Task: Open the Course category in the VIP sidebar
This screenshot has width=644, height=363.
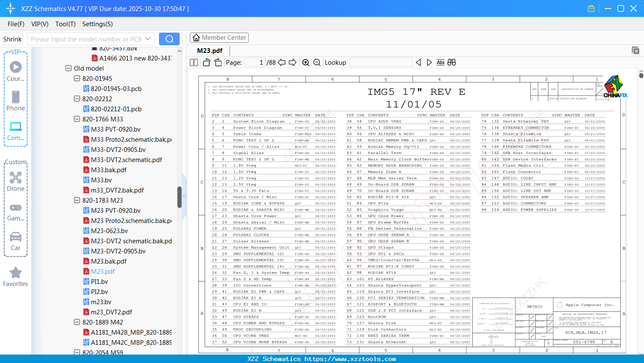Action: pyautogui.click(x=16, y=71)
